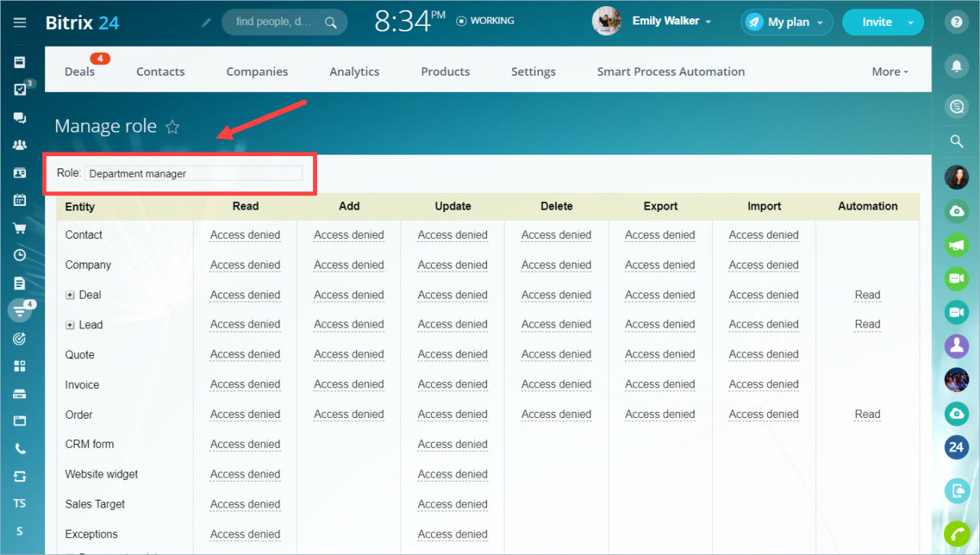The width and height of the screenshot is (980, 555).
Task: Open Smart Process Automation tab
Action: pos(671,71)
